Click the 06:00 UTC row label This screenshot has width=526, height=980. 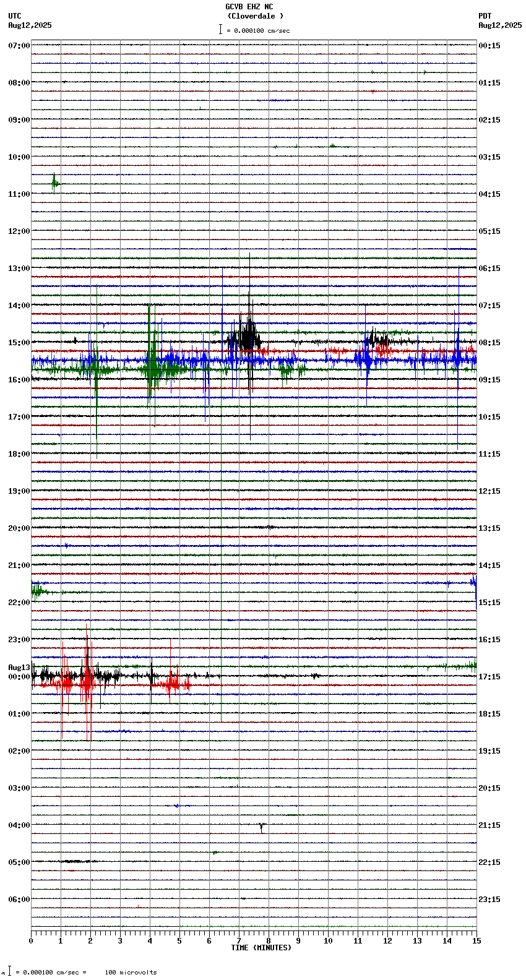19,900
